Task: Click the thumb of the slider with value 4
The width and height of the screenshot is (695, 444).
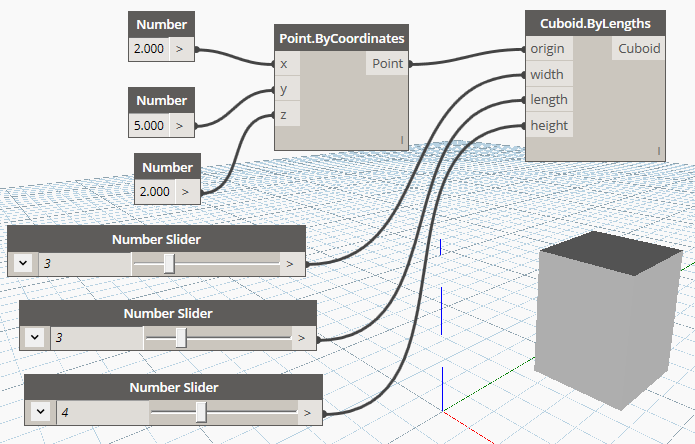Action: (x=201, y=412)
